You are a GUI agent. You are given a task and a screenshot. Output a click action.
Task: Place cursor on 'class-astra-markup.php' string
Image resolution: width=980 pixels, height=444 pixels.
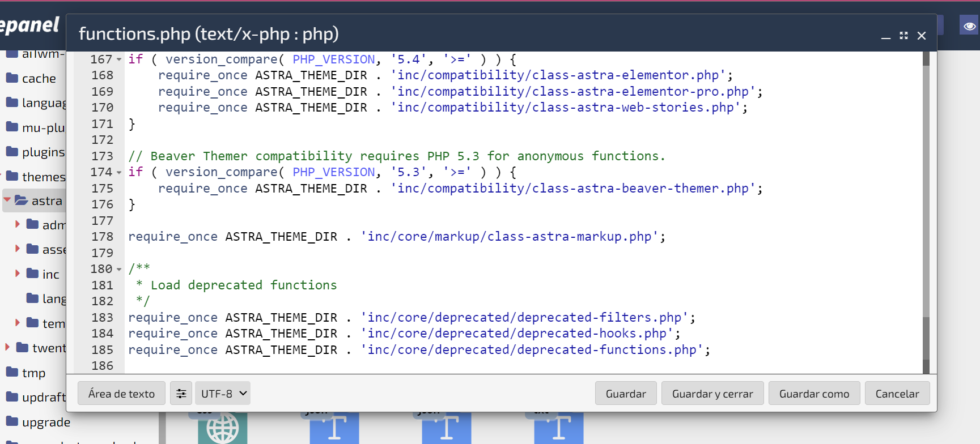pyautogui.click(x=510, y=237)
